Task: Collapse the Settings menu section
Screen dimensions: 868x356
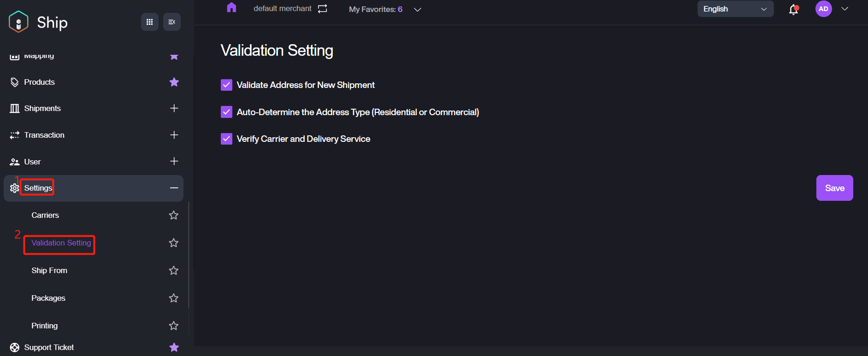Action: click(x=174, y=188)
